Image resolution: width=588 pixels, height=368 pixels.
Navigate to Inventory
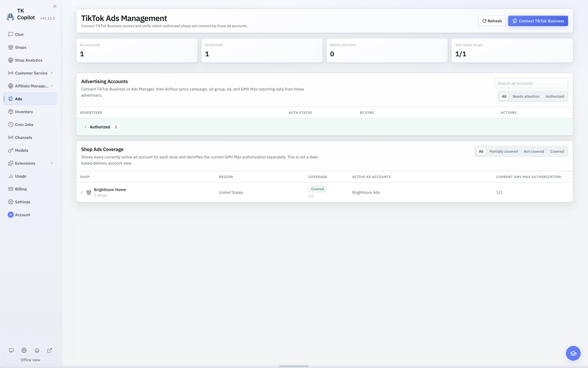(x=30, y=112)
